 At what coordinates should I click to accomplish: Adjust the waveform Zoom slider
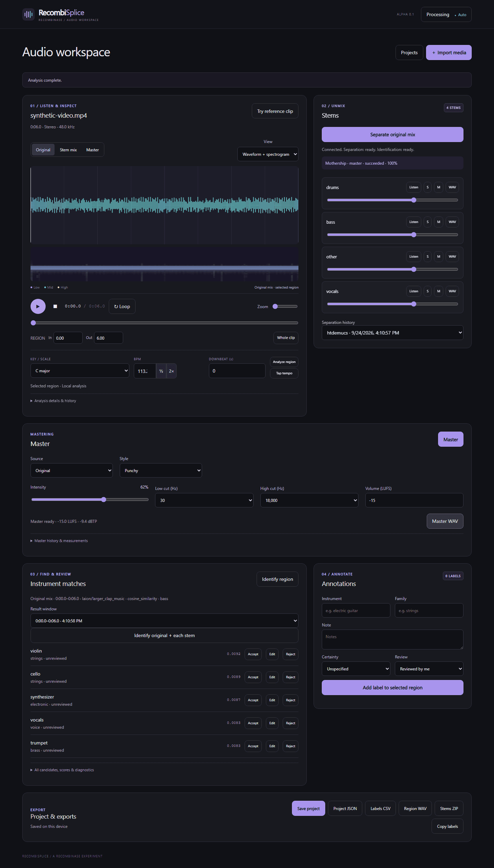[285, 306]
